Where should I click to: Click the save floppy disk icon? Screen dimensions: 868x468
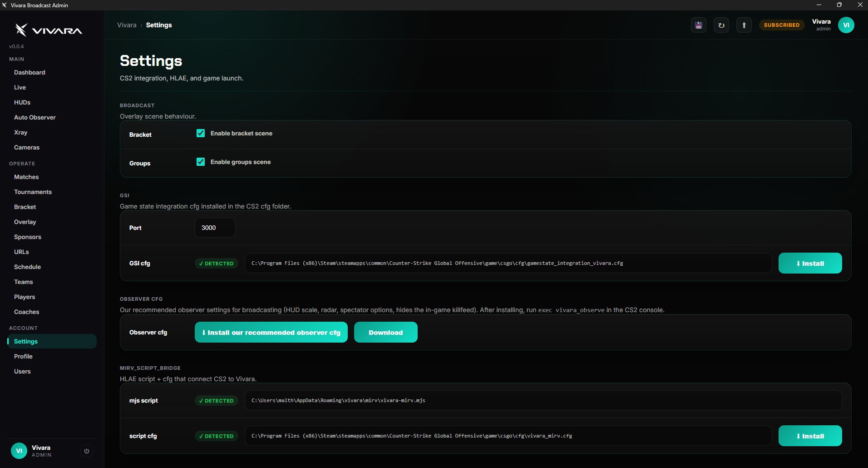click(x=699, y=25)
